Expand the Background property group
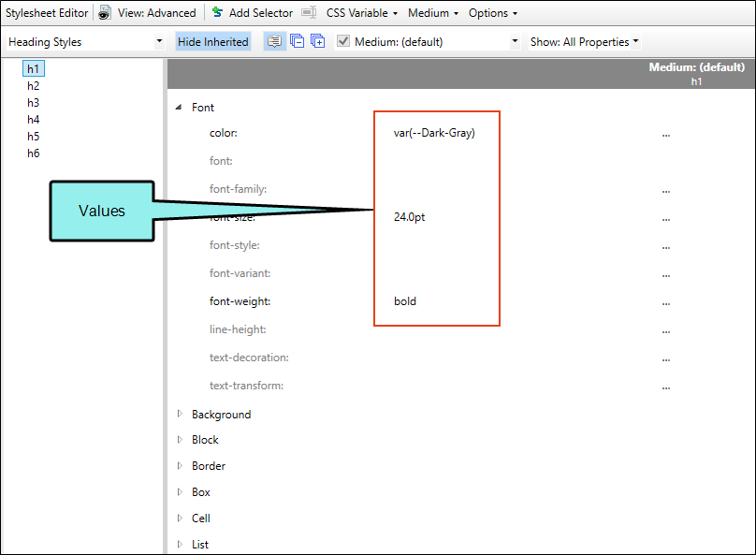Viewport: 756px width, 555px height. [179, 415]
